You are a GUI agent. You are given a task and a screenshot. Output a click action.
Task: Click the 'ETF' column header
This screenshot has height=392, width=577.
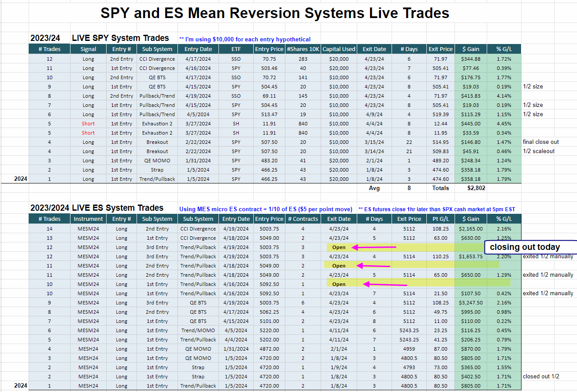click(236, 49)
